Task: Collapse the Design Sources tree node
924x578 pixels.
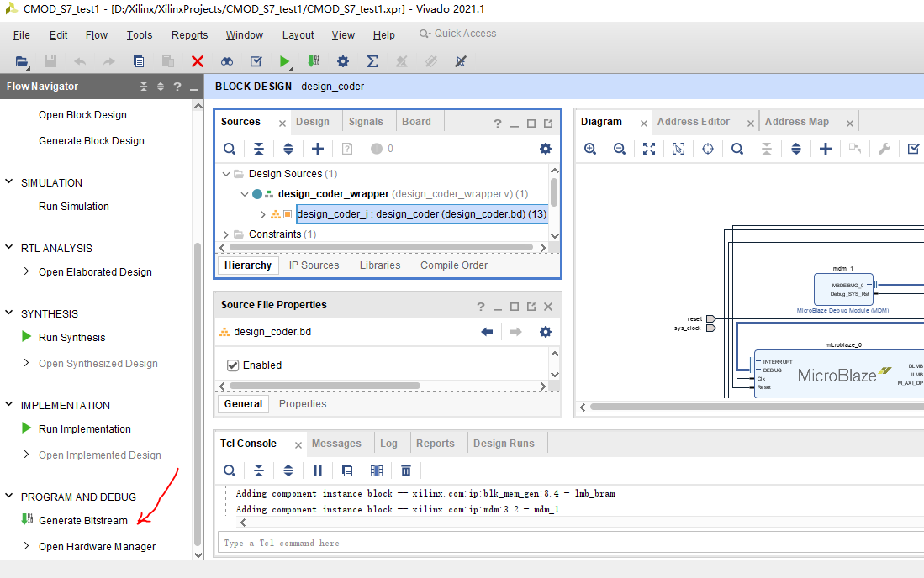Action: point(226,174)
